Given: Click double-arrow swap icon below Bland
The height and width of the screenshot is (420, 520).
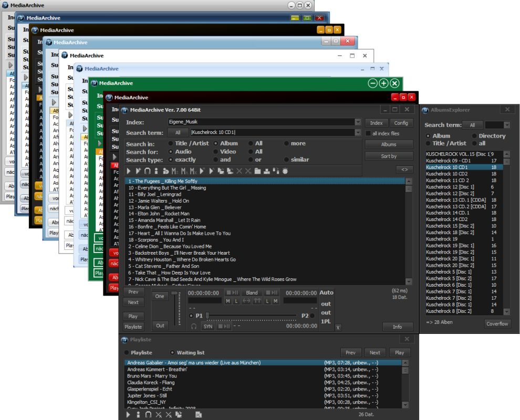Looking at the screenshot, I should pos(246,301).
